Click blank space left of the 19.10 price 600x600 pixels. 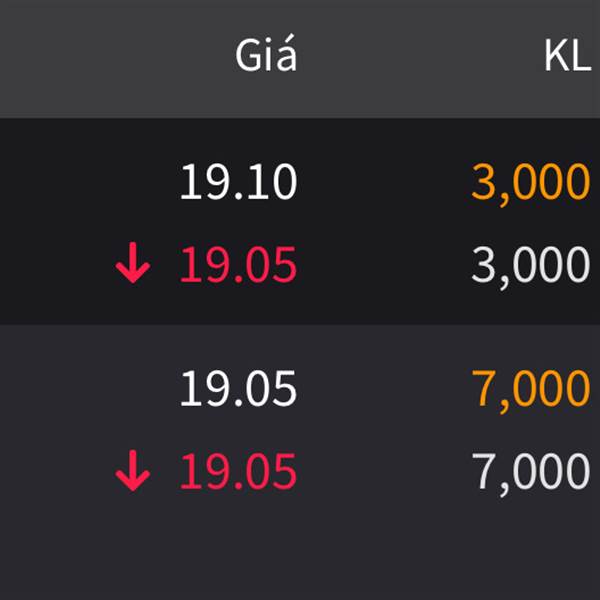[x=88, y=181]
